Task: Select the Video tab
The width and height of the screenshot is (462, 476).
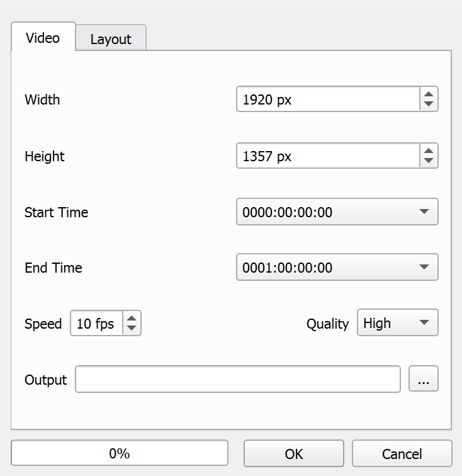Action: pos(43,38)
